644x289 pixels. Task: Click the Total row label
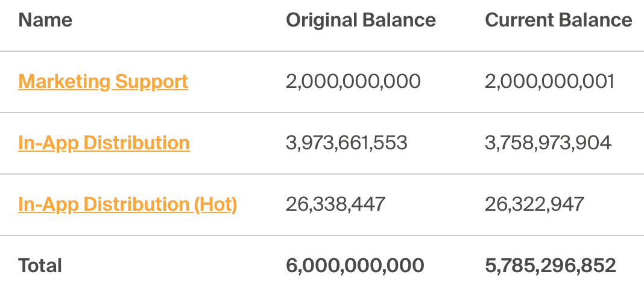pos(40,266)
